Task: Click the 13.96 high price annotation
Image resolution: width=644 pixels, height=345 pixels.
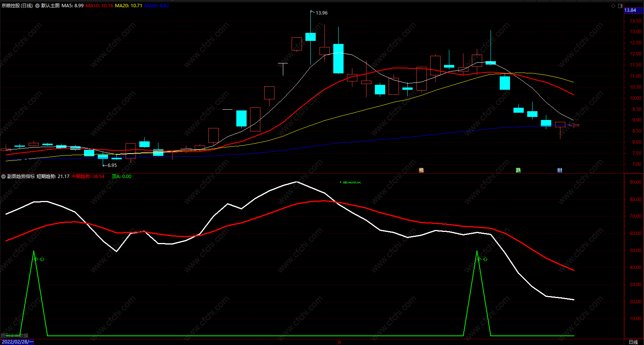Action: [x=321, y=13]
